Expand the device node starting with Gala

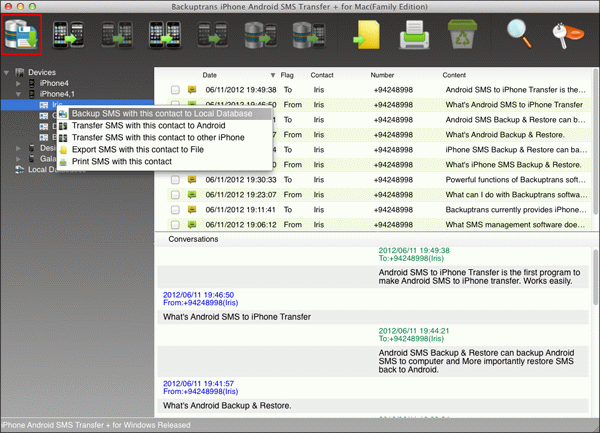18,158
